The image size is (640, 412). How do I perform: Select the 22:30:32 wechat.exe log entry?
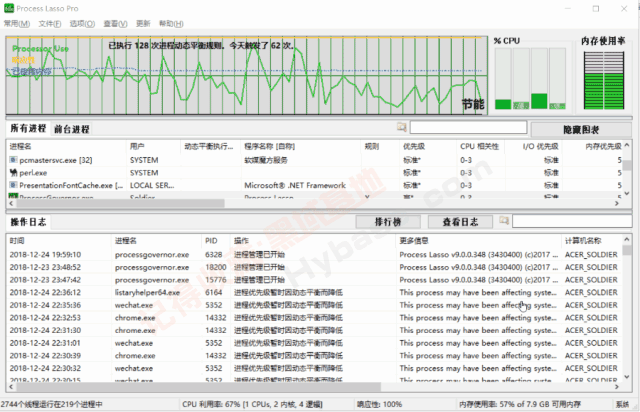[x=314, y=369]
